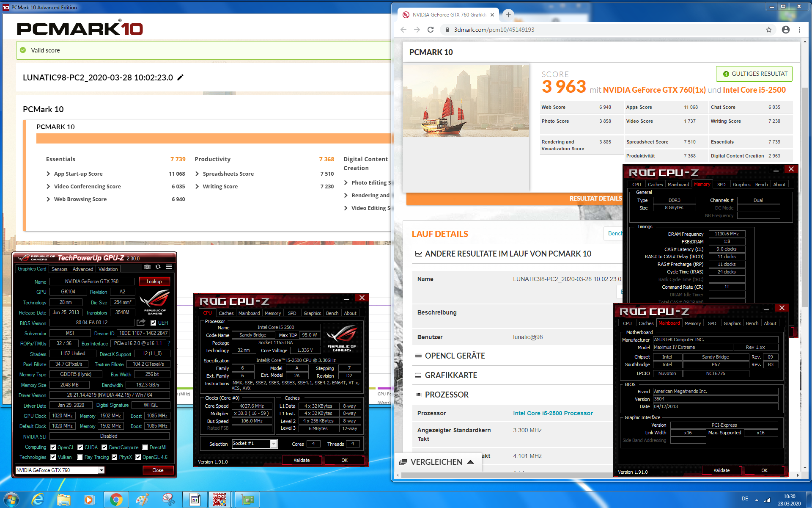The height and width of the screenshot is (508, 812).
Task: Click GPU-Z screenshot camera icon
Action: pos(147,267)
